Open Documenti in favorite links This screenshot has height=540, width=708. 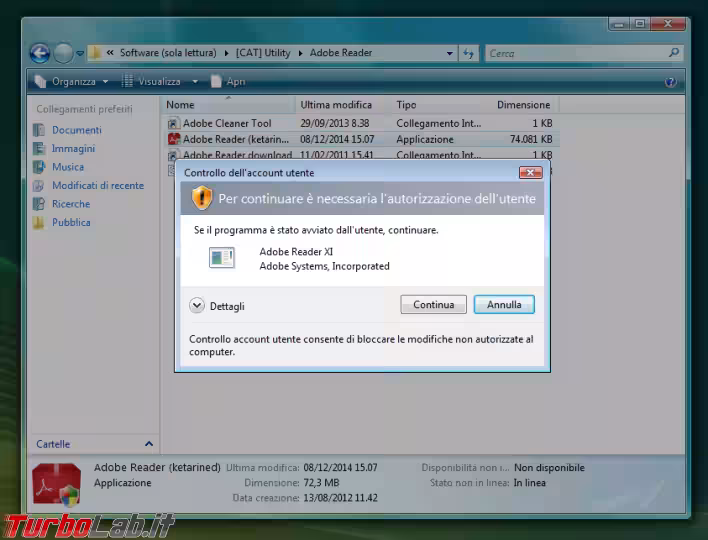pos(76,130)
